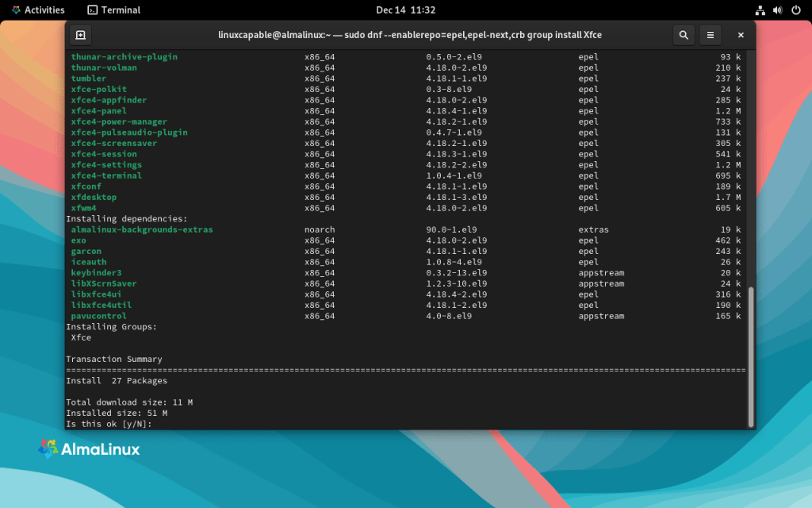Click the pavucontrol package name
Screen dimensions: 812x508
99,316
